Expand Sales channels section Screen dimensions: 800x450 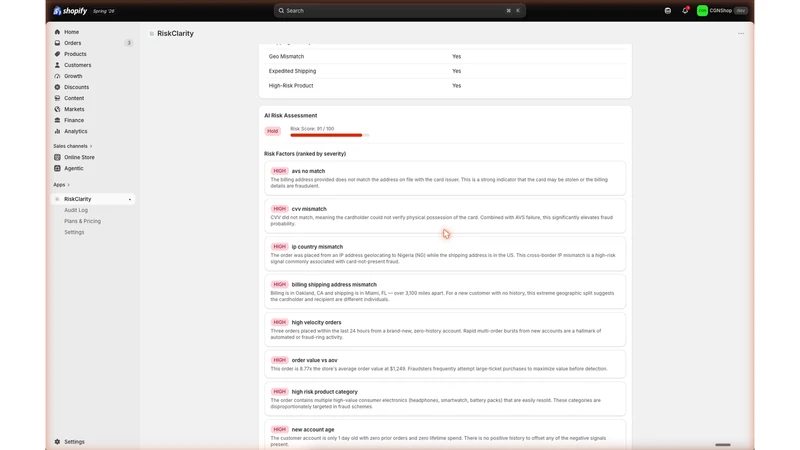coord(72,146)
